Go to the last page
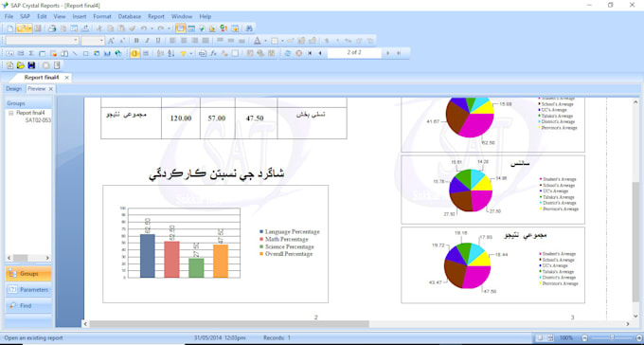644x345 pixels. click(x=398, y=53)
